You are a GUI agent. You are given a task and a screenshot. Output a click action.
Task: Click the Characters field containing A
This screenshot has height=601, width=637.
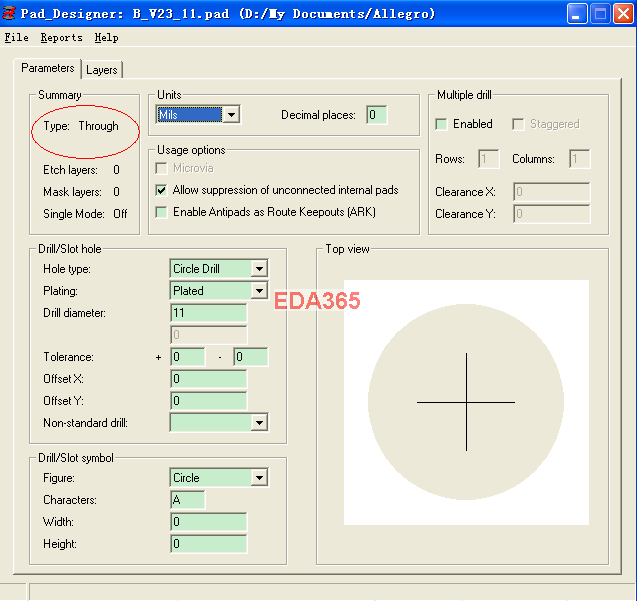point(188,500)
